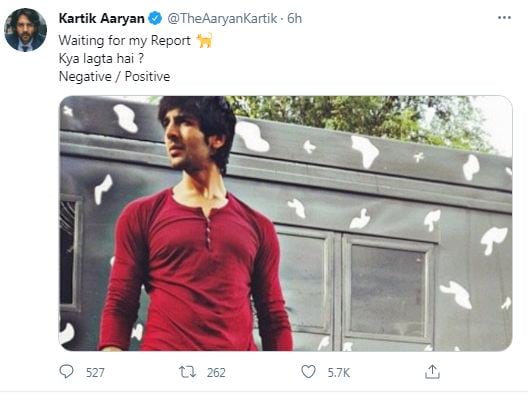Click the 'Waiting for my Report' text
Image resolution: width=528 pixels, height=394 pixels.
click(x=125, y=40)
